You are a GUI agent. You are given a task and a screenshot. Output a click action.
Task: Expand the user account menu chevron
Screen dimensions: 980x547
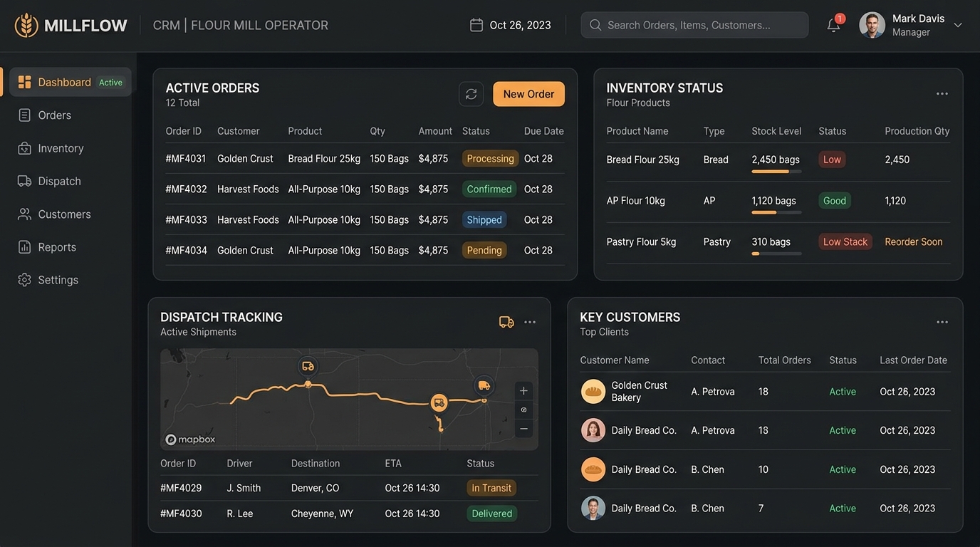(958, 25)
